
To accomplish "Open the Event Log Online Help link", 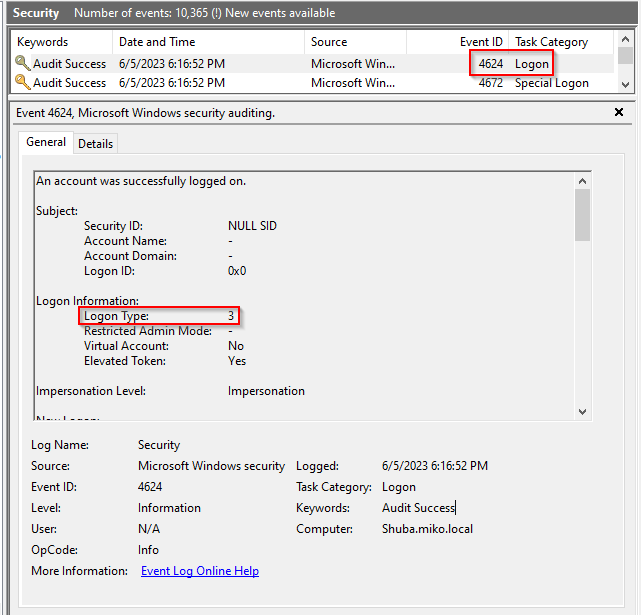I will coord(200,571).
